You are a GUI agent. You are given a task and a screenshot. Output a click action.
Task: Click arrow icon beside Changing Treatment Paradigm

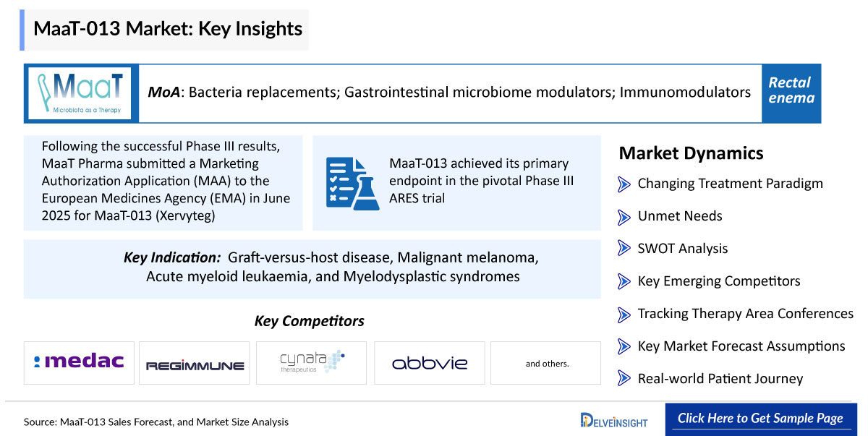(x=624, y=184)
